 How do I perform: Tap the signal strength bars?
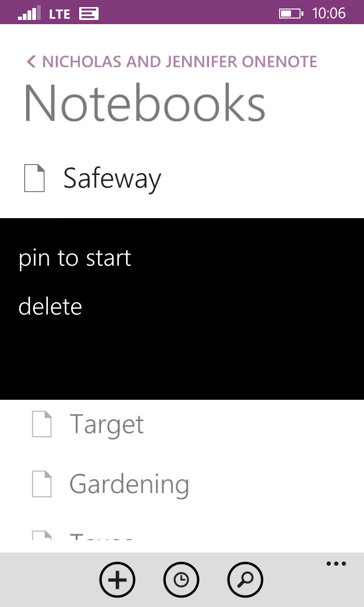[x=29, y=14]
